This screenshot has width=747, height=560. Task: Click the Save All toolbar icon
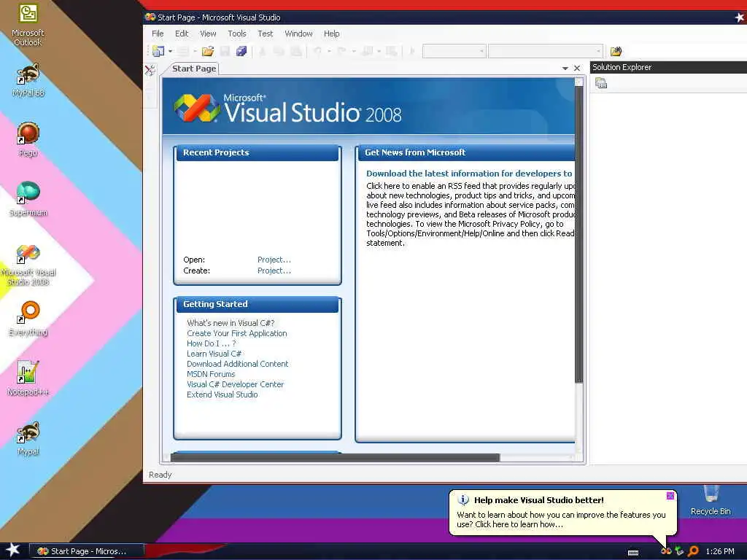click(x=241, y=51)
